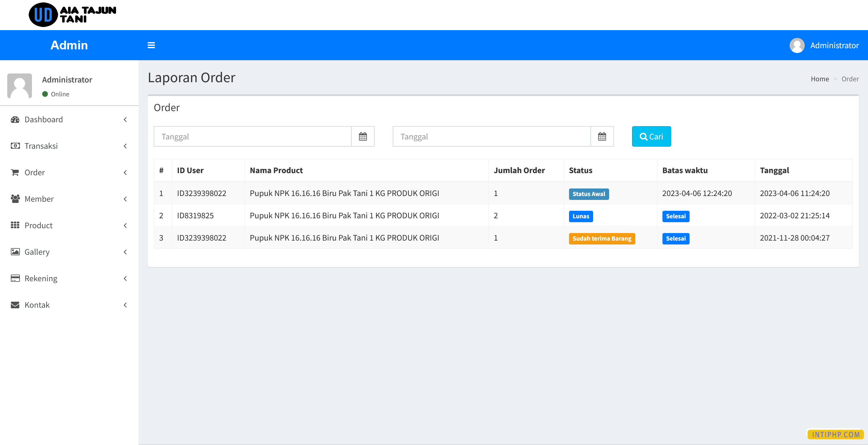
Task: Click the Transaksi money icon in sidebar
Action: coord(15,146)
